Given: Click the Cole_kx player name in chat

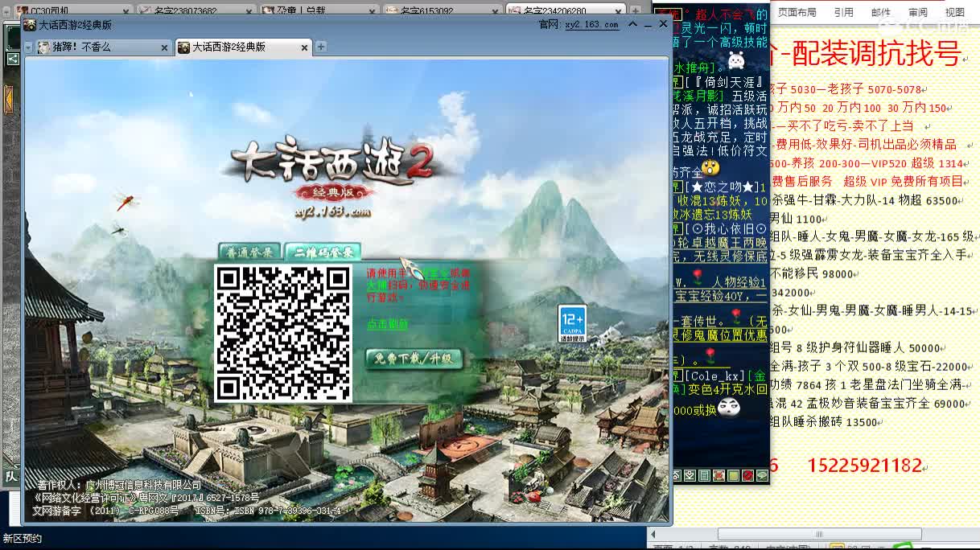Looking at the screenshot, I should (714, 376).
